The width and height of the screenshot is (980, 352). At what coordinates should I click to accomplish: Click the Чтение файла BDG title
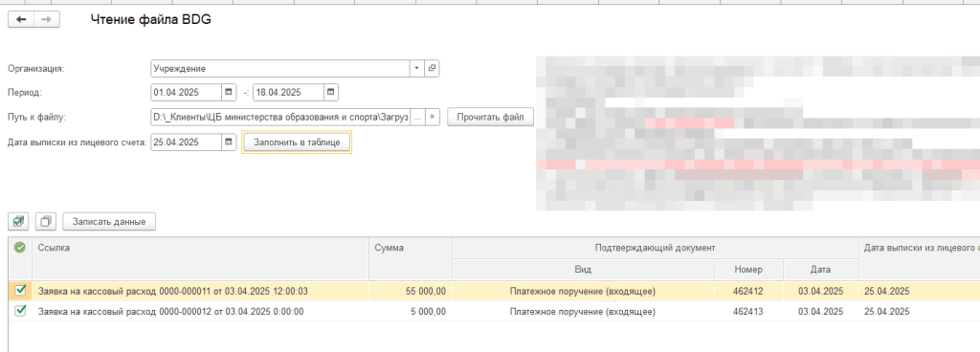click(151, 20)
